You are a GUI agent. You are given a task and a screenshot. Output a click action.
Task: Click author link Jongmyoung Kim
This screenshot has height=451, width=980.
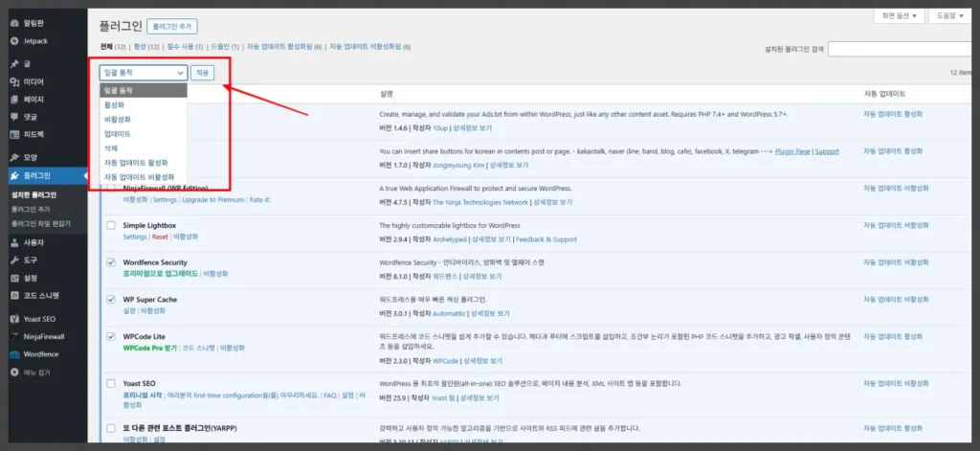(460, 165)
